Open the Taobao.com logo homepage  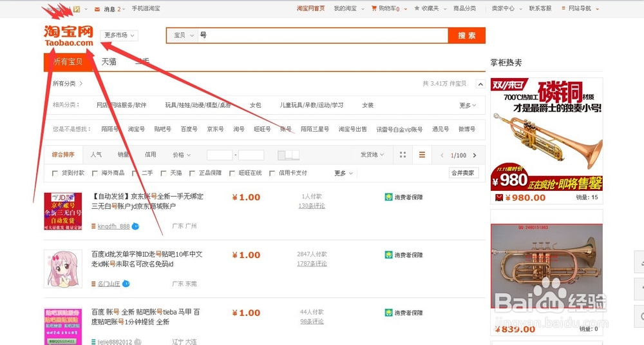69,35
